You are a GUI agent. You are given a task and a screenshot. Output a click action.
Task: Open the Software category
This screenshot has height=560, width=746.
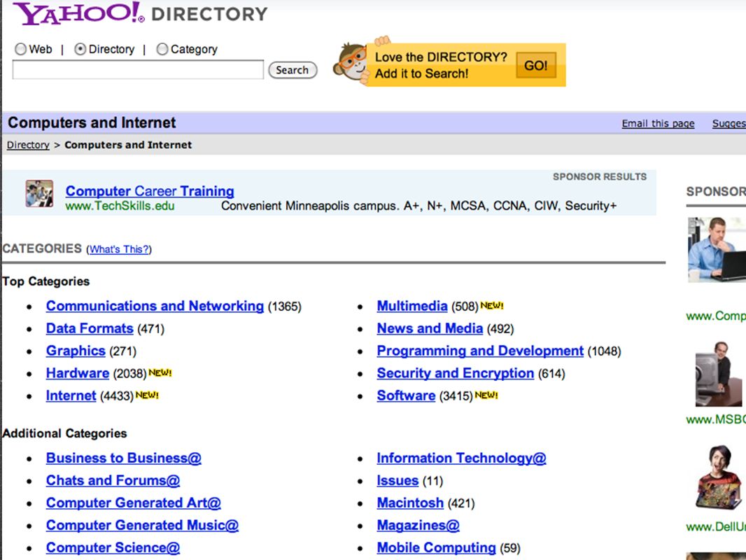click(406, 395)
